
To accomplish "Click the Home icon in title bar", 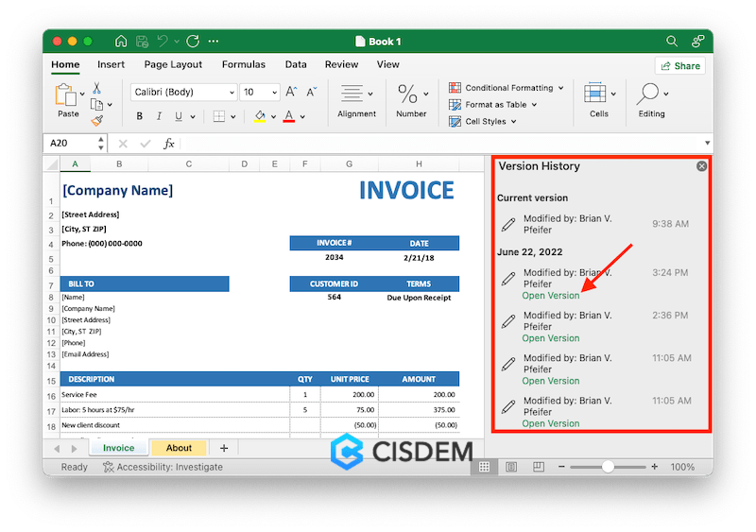I will [x=121, y=42].
